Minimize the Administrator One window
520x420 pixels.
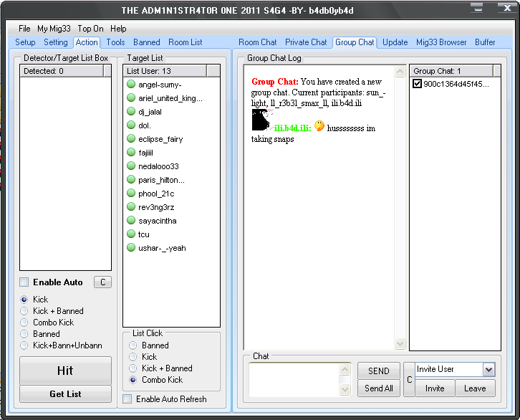(478, 8)
